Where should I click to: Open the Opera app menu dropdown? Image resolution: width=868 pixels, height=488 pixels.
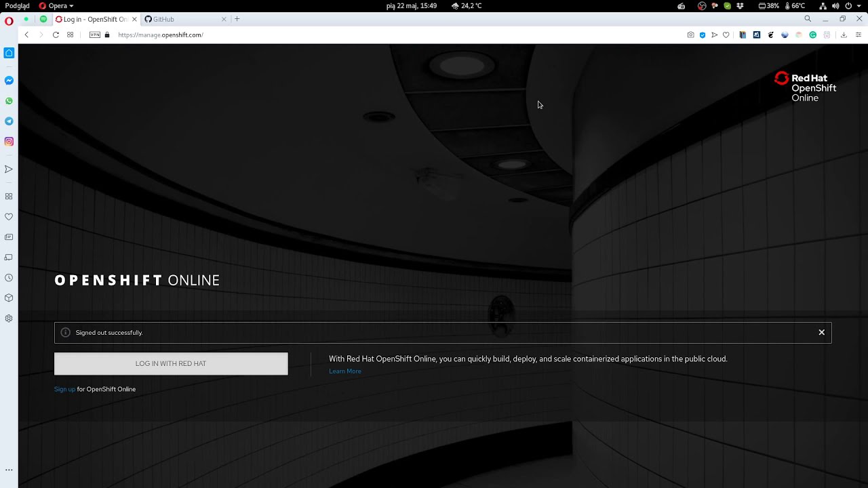(56, 5)
